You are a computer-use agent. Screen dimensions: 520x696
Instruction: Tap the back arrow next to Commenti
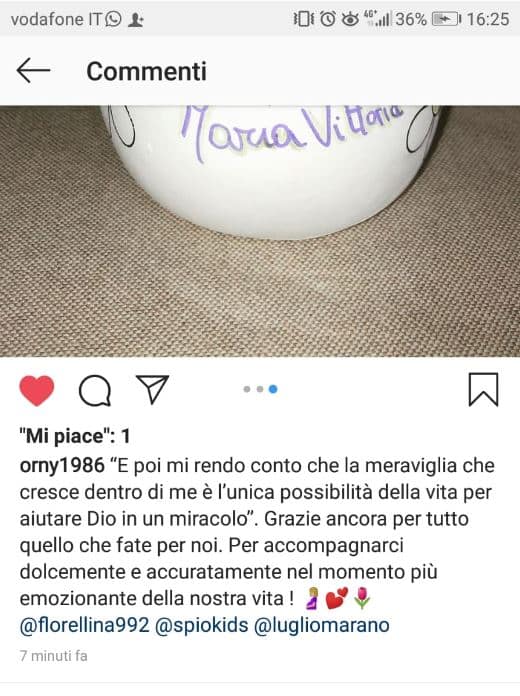pos(33,71)
